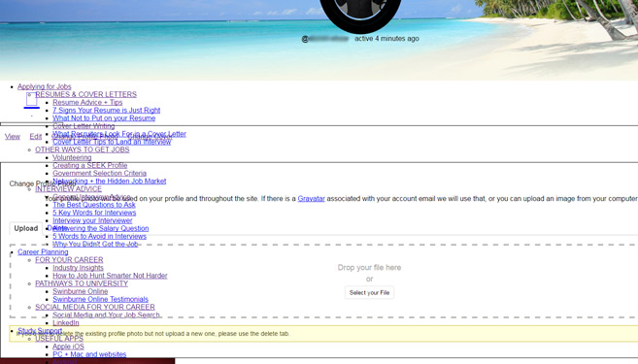Screen dimensions: 638x364
Task: Open the View profile tab
Action: pyautogui.click(x=13, y=137)
